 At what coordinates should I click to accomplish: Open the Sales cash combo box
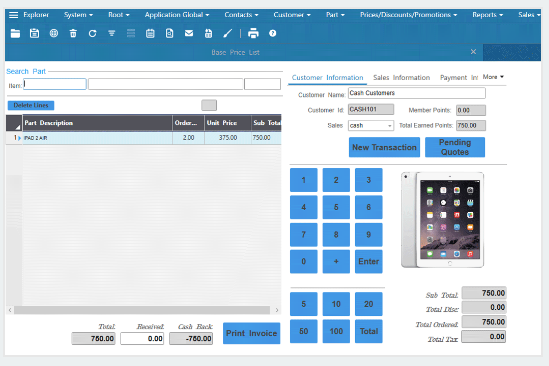371,125
